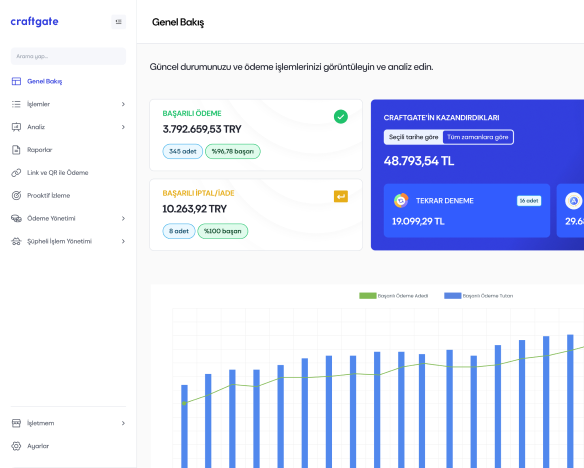
Task: Select the Proaktif İzleme target icon
Action: 16,195
